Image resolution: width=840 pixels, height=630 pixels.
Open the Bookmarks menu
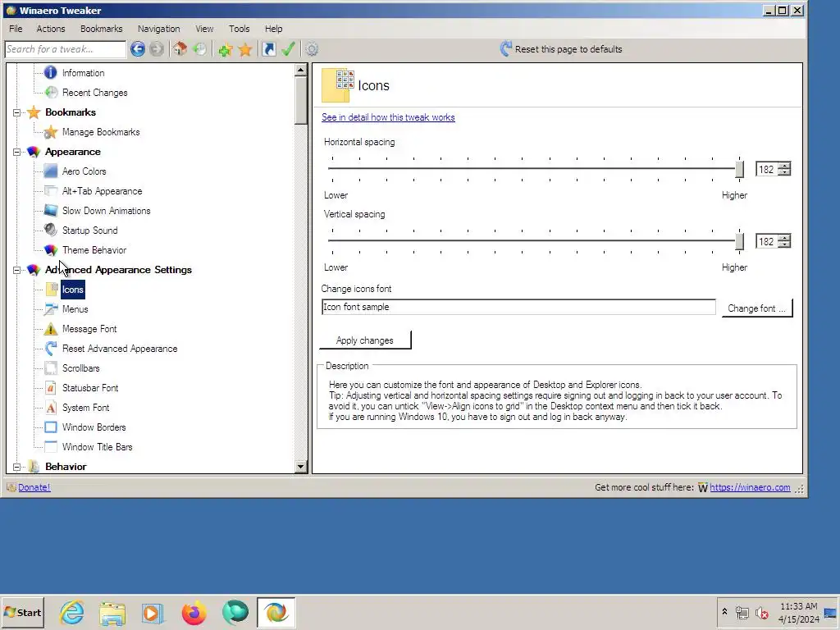(x=101, y=29)
